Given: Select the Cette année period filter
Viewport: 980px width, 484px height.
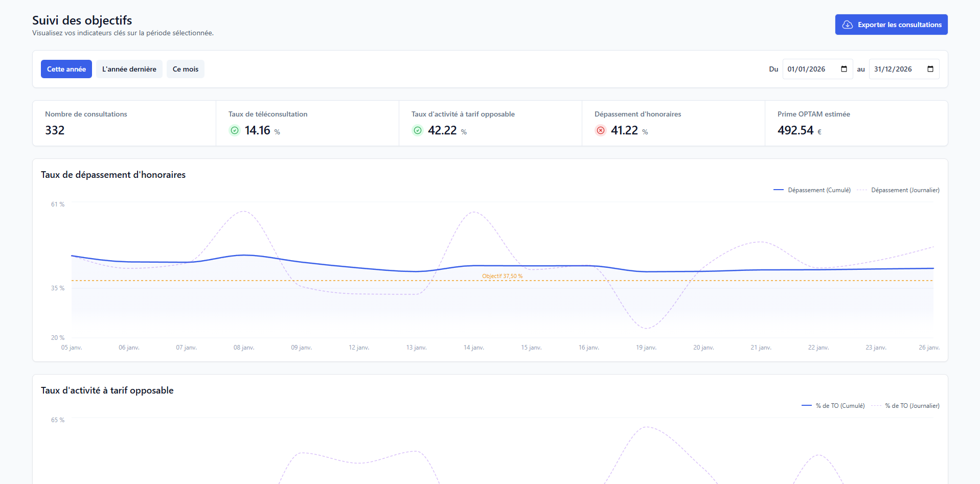Looking at the screenshot, I should [x=66, y=69].
